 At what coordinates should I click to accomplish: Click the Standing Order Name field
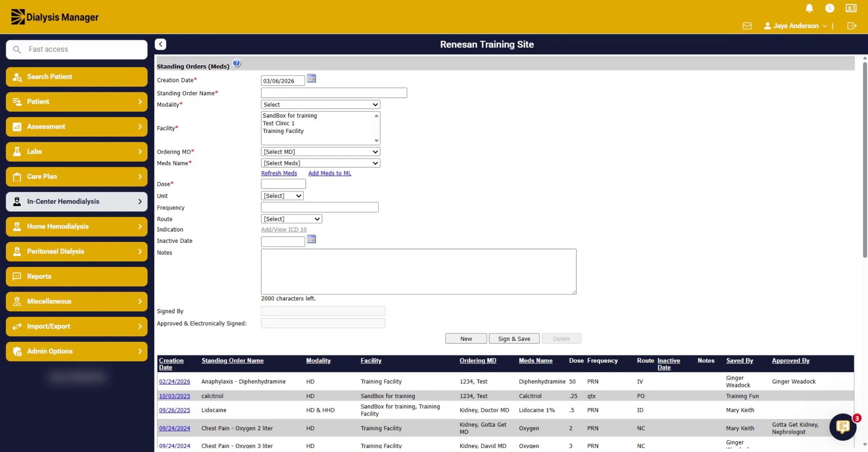point(334,93)
